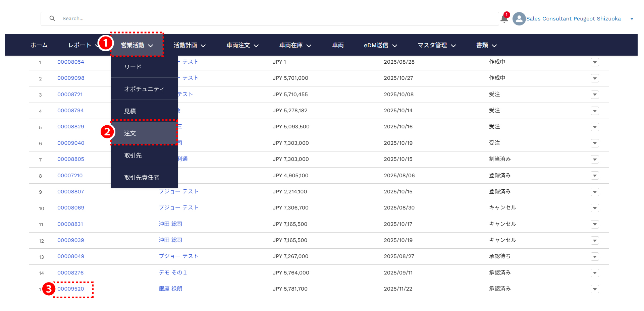Choose 取引先責任者 from the menu
Image resolution: width=644 pixels, height=311 pixels.
tap(142, 178)
